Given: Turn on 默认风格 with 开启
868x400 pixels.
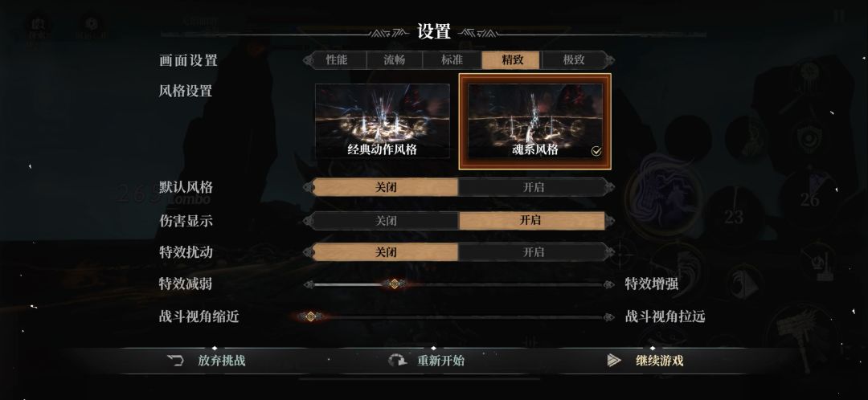Looking at the screenshot, I should (533, 187).
